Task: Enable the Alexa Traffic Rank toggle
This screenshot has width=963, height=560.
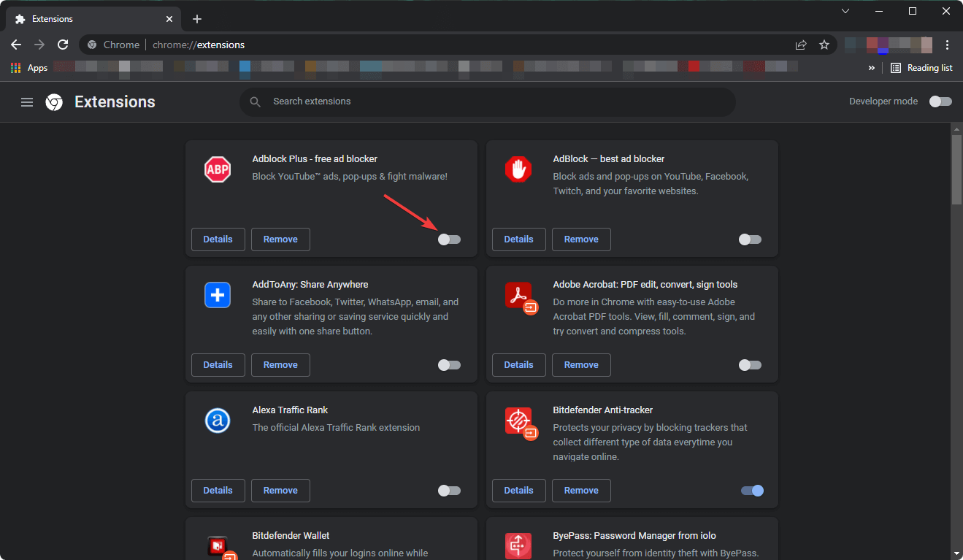Action: coord(449,491)
